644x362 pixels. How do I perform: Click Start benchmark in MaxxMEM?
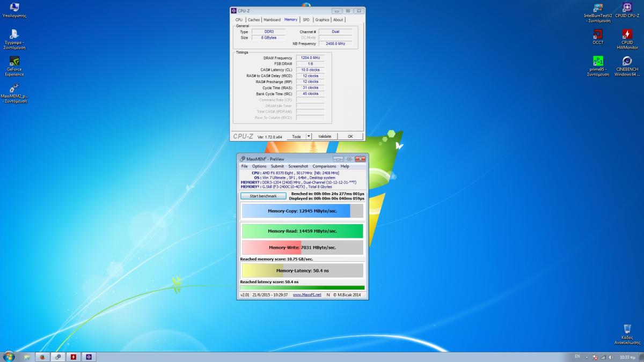pyautogui.click(x=264, y=196)
